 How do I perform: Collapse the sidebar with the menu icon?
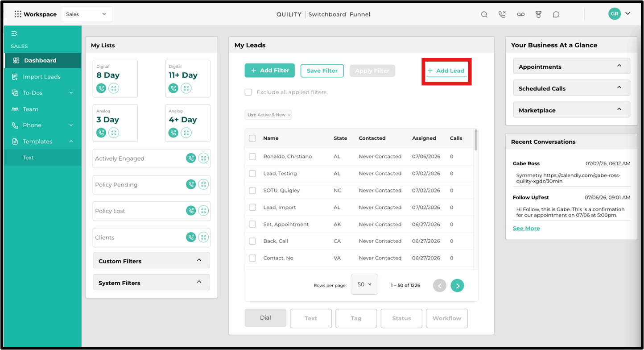[15, 33]
